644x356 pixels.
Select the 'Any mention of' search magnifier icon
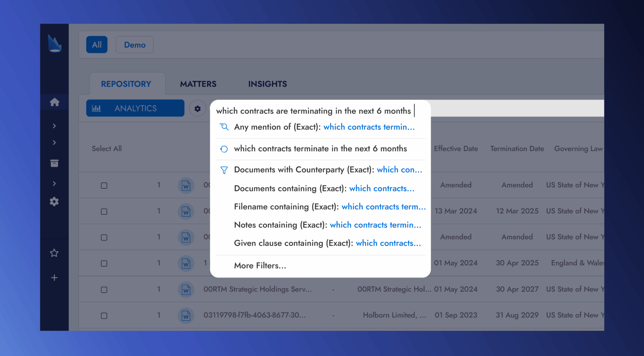[224, 127]
